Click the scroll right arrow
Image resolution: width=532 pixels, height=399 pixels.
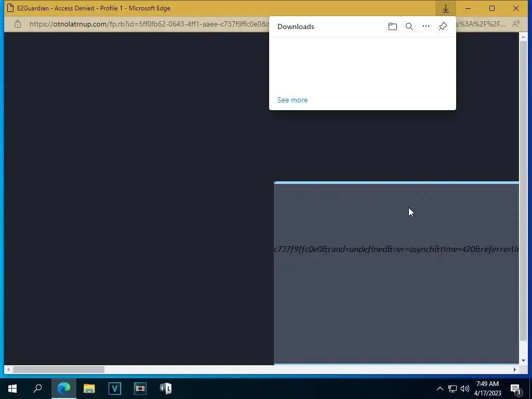(515, 369)
